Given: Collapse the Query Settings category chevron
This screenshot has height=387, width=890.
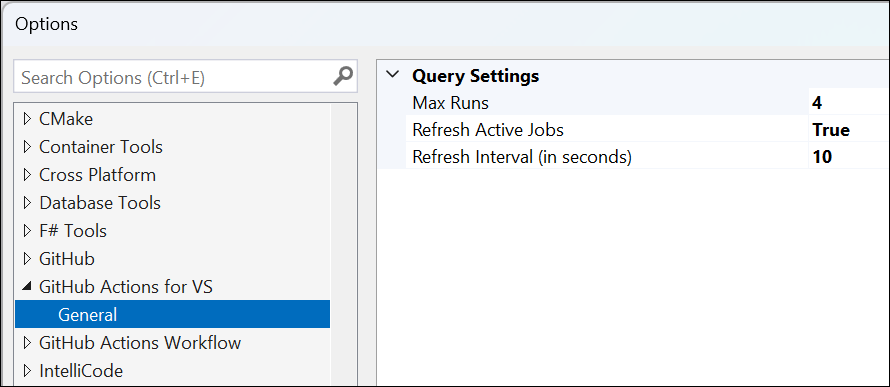Looking at the screenshot, I should (x=392, y=75).
